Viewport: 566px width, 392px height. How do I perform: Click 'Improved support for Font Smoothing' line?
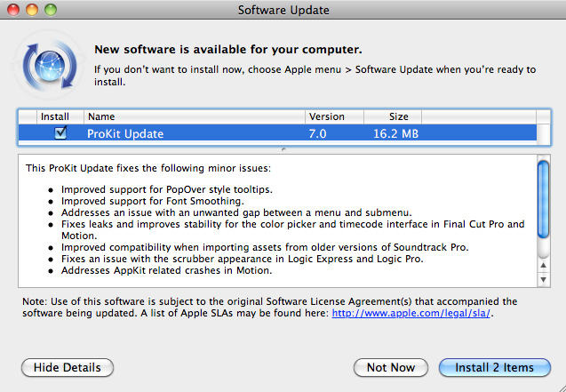point(153,201)
